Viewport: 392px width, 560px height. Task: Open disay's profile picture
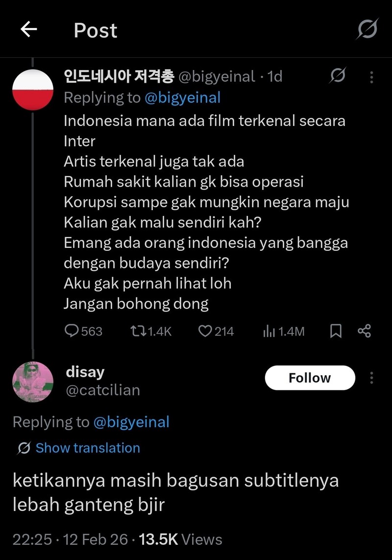click(x=30, y=382)
